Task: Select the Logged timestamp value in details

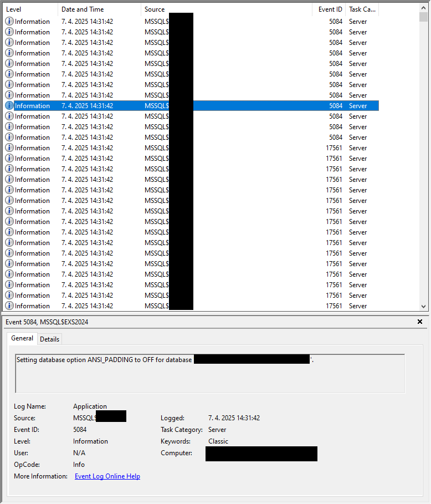Action: (x=234, y=418)
